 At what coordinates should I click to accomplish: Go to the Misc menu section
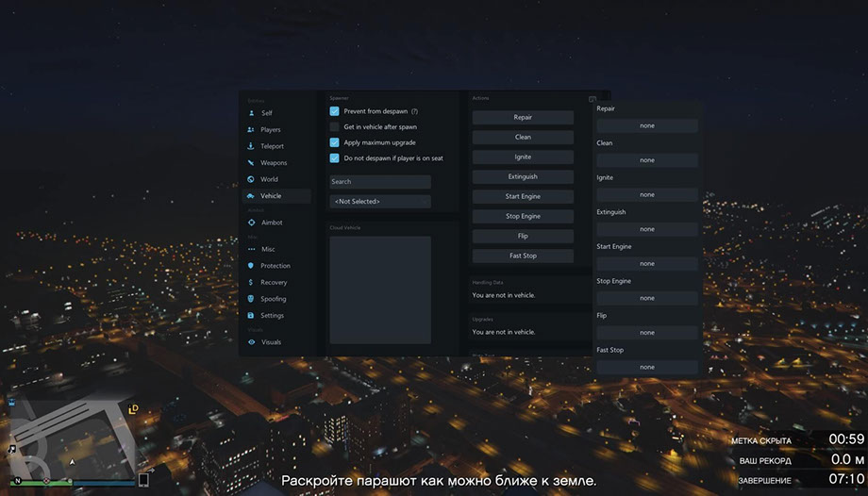267,249
